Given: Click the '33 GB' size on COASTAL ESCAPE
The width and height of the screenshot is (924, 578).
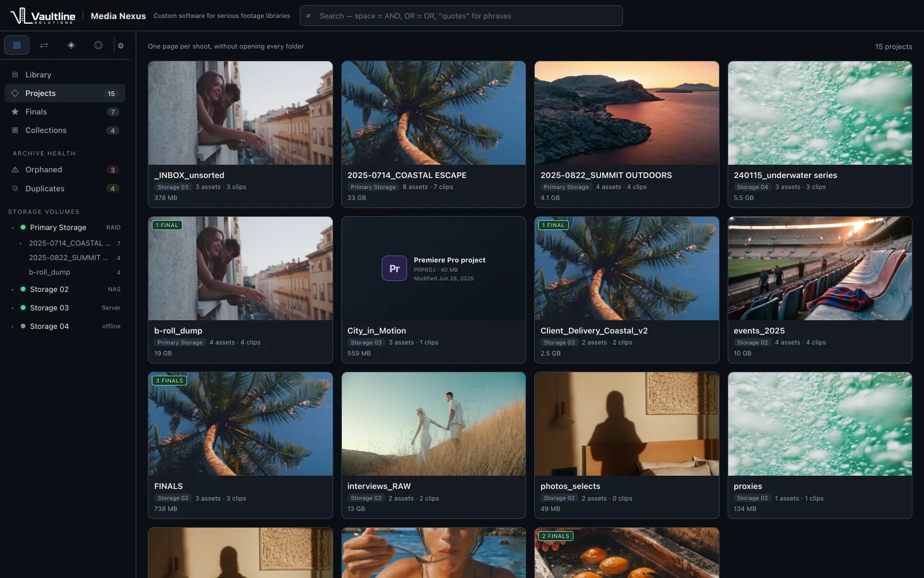Looking at the screenshot, I should (x=357, y=198).
